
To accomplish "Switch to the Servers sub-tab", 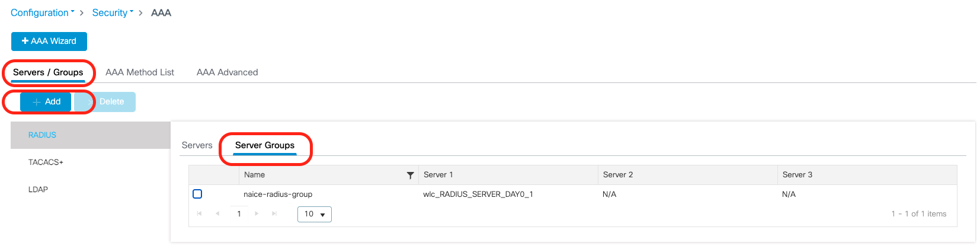I will pos(197,145).
